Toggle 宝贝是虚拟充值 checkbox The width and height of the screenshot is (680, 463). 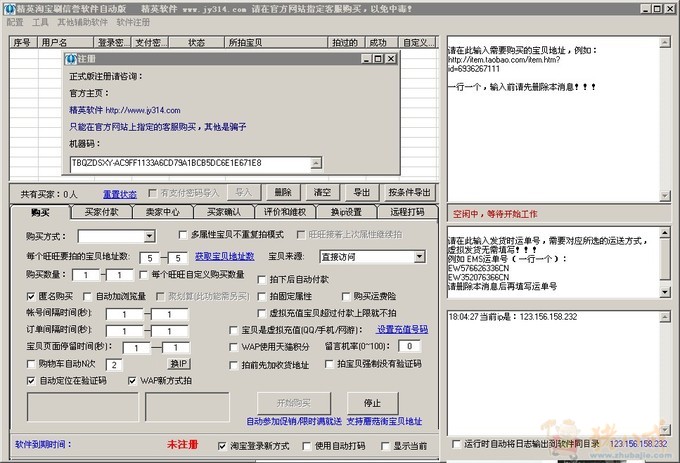[x=233, y=330]
